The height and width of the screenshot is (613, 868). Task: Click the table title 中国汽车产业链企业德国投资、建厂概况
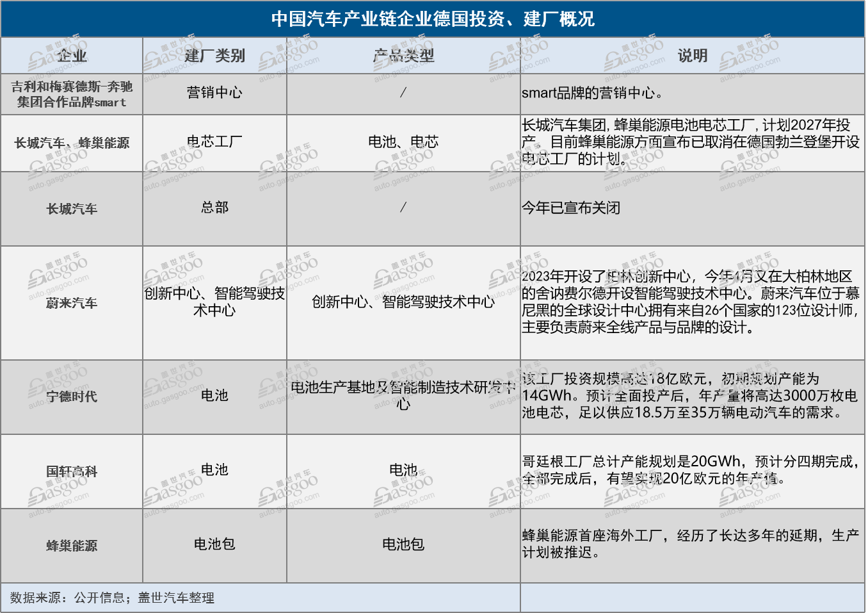coord(433,19)
